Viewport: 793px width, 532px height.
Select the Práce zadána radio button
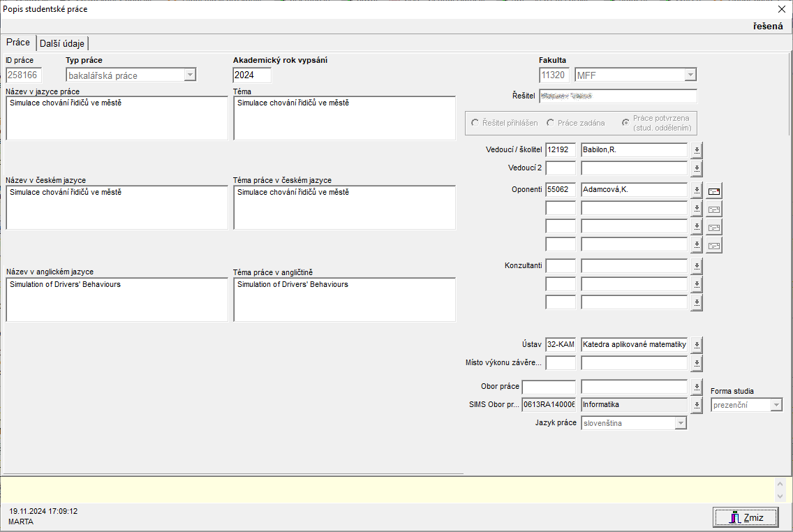(551, 123)
